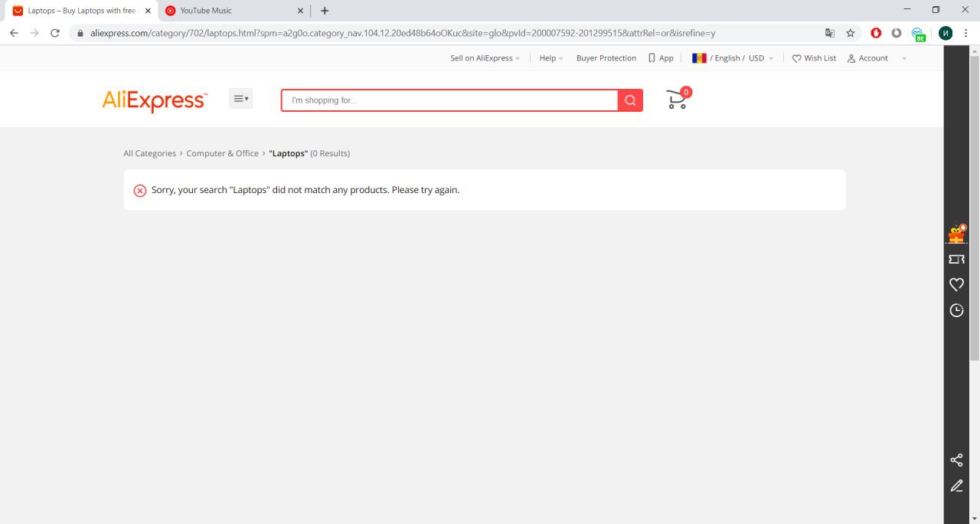This screenshot has width=980, height=524.
Task: Open the Chrome profile avatar
Action: pyautogui.click(x=946, y=33)
